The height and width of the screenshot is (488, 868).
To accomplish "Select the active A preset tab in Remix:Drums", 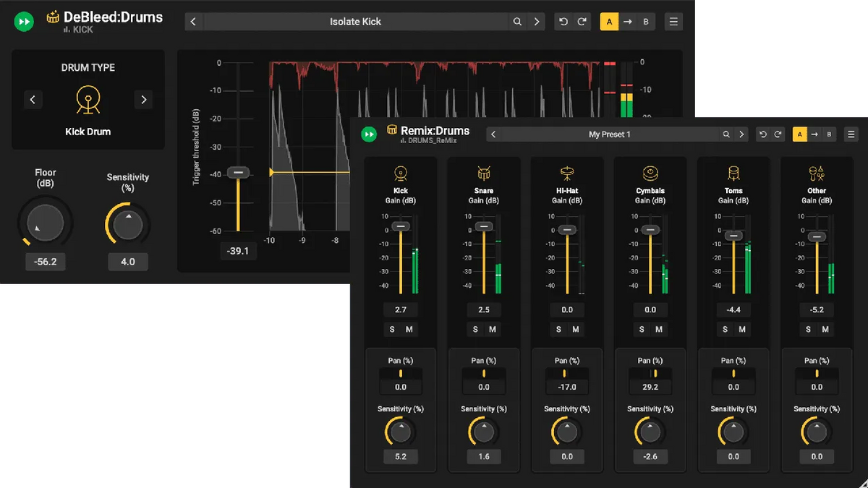I will point(799,134).
